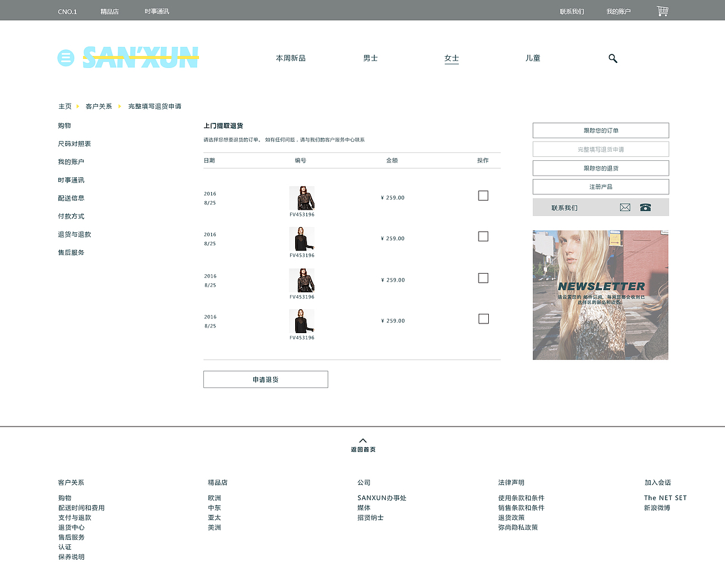The image size is (725, 588).
Task: Click 退货政策 footer link
Action: [x=511, y=518]
